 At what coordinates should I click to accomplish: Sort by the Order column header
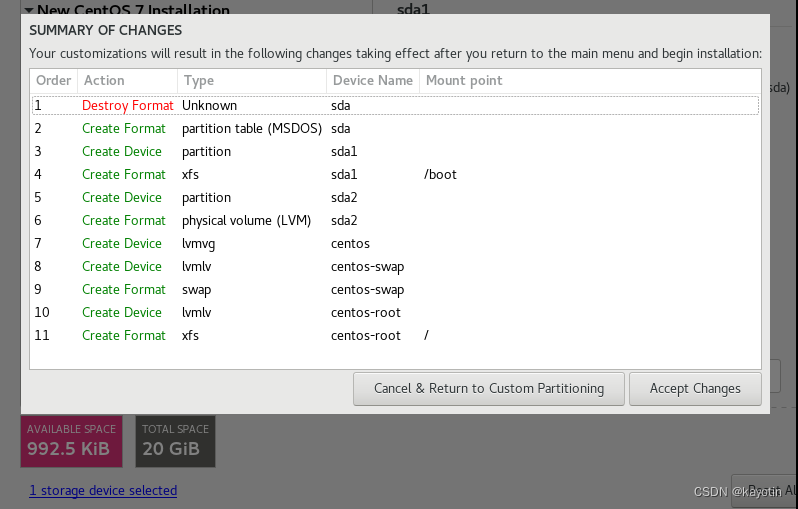(x=53, y=80)
